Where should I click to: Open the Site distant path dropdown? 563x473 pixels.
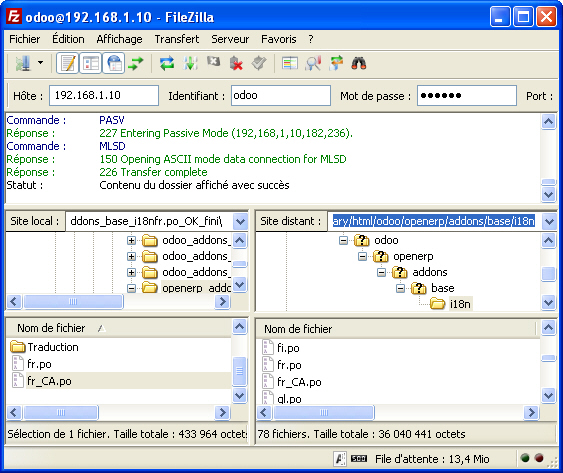tap(549, 221)
